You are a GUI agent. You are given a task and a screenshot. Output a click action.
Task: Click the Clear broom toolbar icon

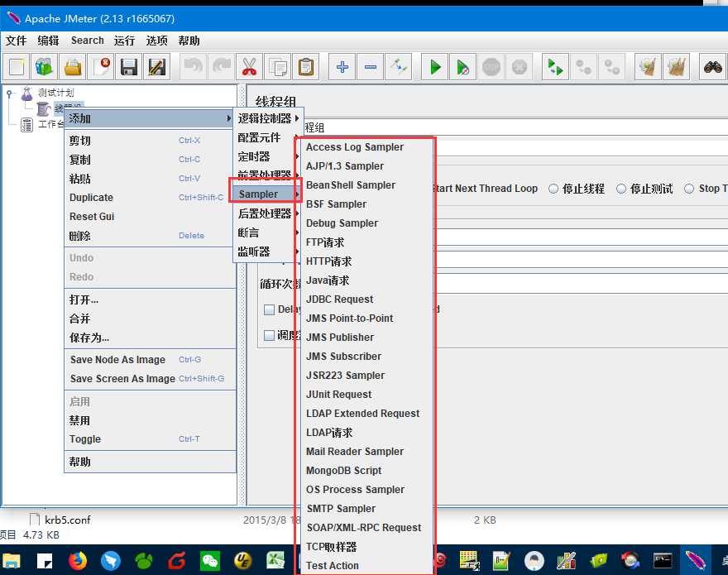click(648, 67)
